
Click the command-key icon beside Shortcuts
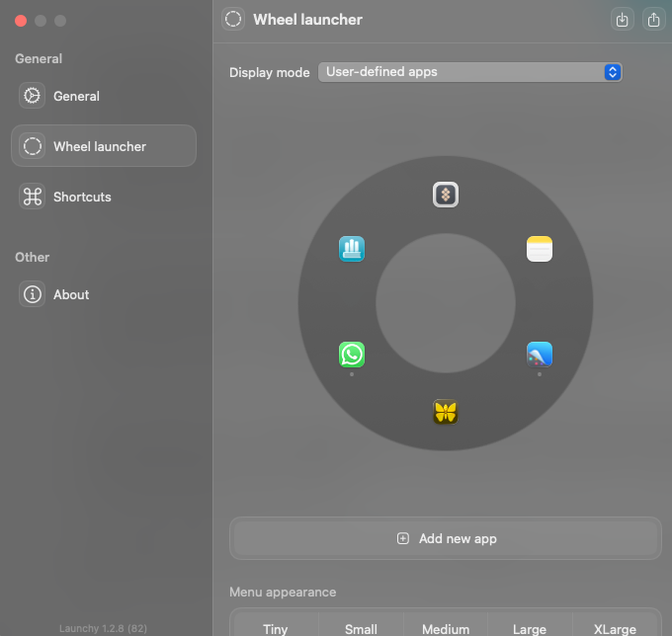click(33, 197)
